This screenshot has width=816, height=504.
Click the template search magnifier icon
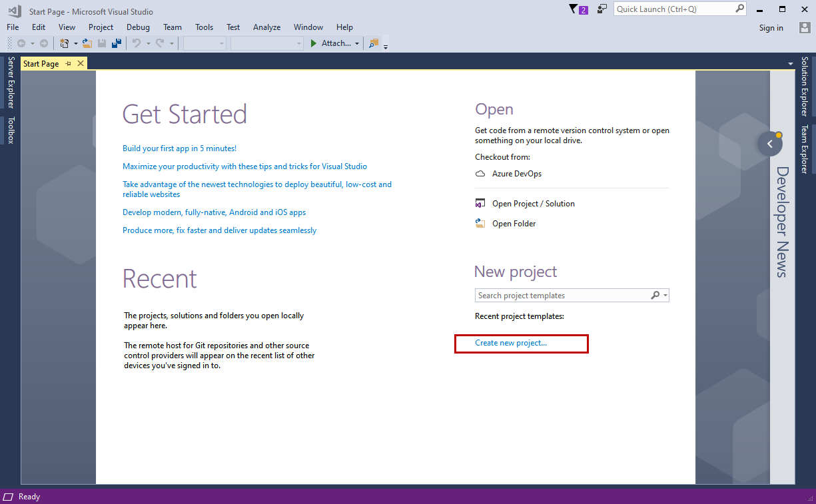click(x=655, y=296)
